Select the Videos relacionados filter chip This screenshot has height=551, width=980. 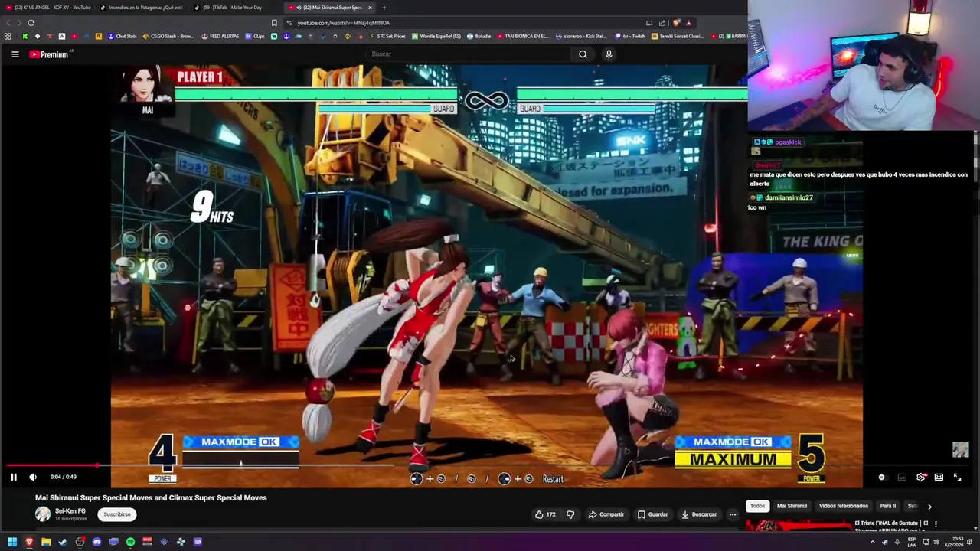pyautogui.click(x=844, y=506)
